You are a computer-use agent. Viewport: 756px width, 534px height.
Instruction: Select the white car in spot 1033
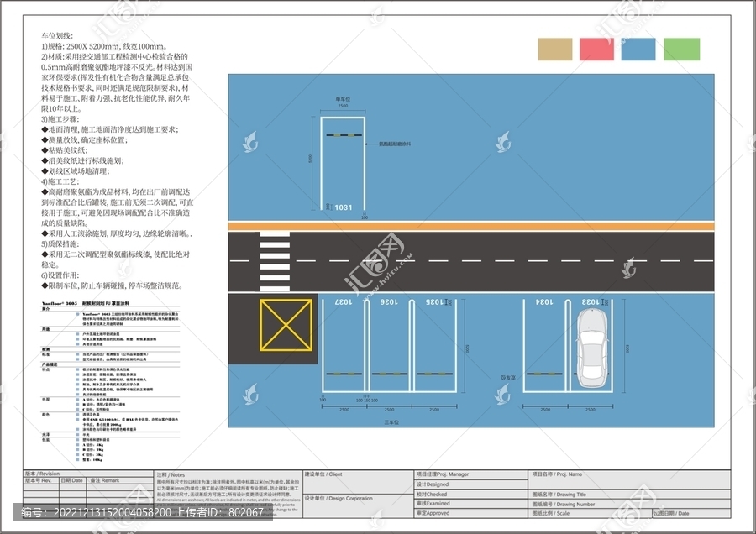[592, 348]
